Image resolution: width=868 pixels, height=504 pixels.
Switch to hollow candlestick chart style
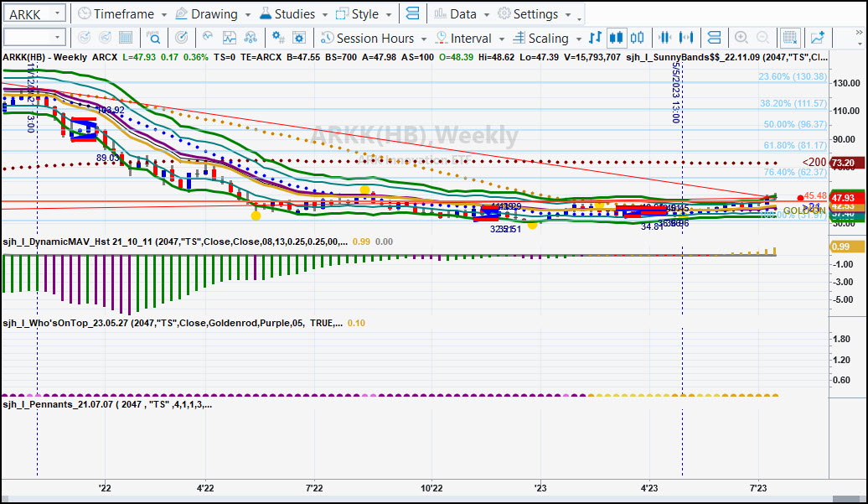[637, 38]
